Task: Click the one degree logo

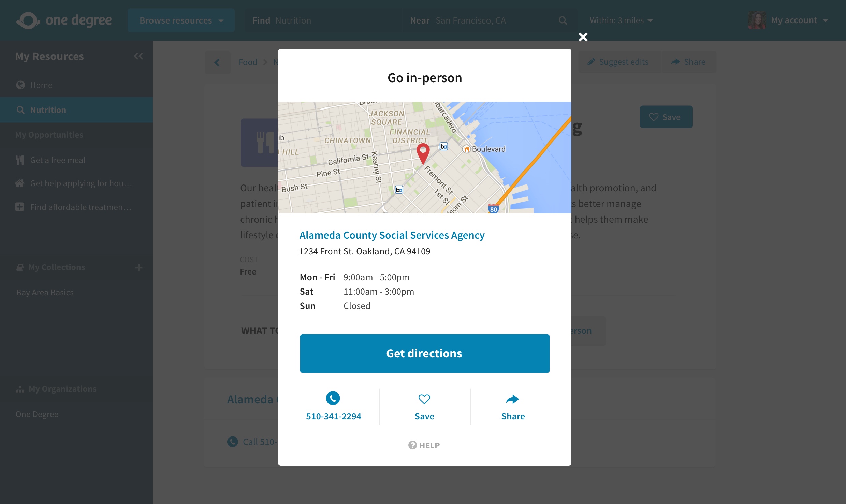Action: [64, 20]
